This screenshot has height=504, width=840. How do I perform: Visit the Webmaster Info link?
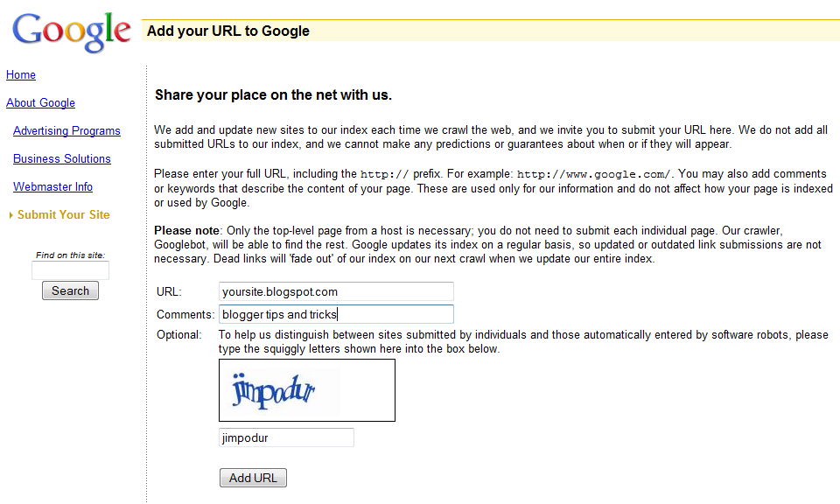tap(52, 187)
